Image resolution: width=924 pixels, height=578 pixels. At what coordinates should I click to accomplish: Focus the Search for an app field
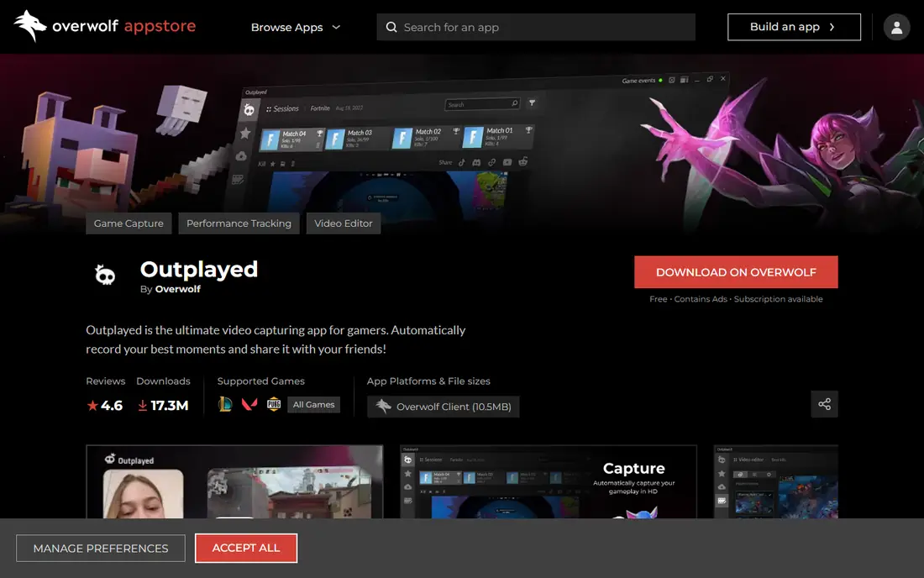click(x=536, y=27)
